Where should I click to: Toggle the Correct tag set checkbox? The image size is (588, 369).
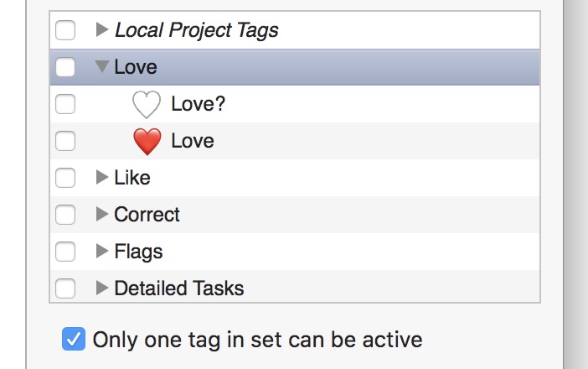click(x=65, y=215)
